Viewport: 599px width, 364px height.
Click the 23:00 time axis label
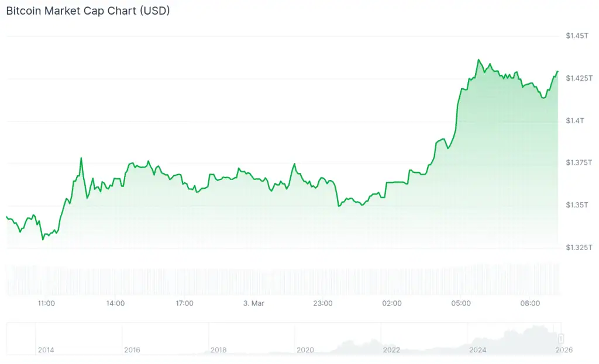point(323,303)
